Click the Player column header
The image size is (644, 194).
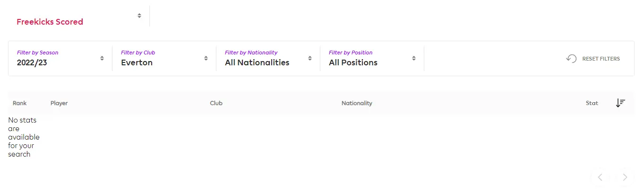point(59,103)
